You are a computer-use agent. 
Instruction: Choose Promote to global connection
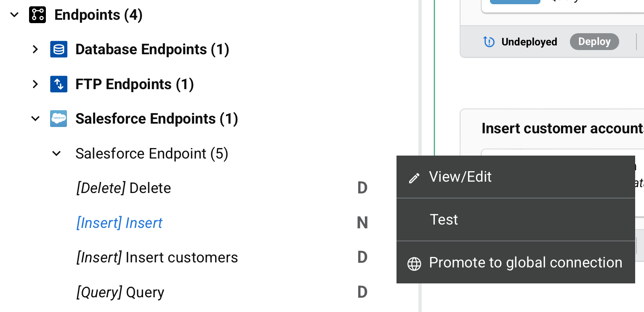(x=525, y=262)
